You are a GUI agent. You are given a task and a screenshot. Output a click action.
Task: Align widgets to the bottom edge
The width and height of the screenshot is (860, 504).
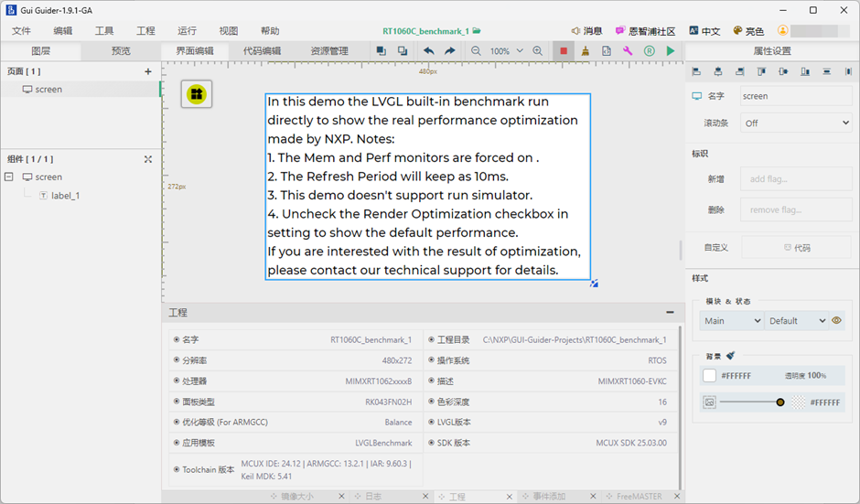tap(805, 71)
